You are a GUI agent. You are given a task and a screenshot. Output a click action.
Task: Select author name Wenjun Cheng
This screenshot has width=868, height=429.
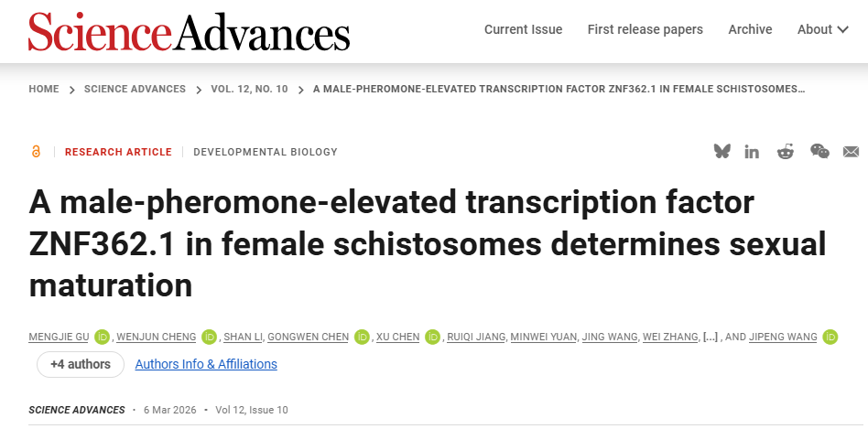point(157,337)
